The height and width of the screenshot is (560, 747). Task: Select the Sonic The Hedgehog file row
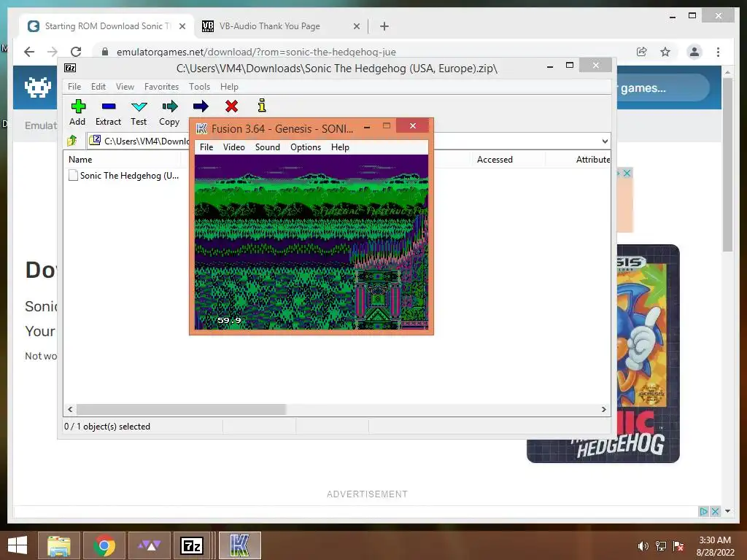[x=124, y=176]
